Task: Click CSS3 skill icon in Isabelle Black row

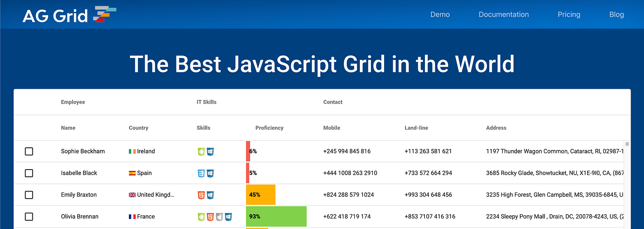Action: click(x=201, y=173)
